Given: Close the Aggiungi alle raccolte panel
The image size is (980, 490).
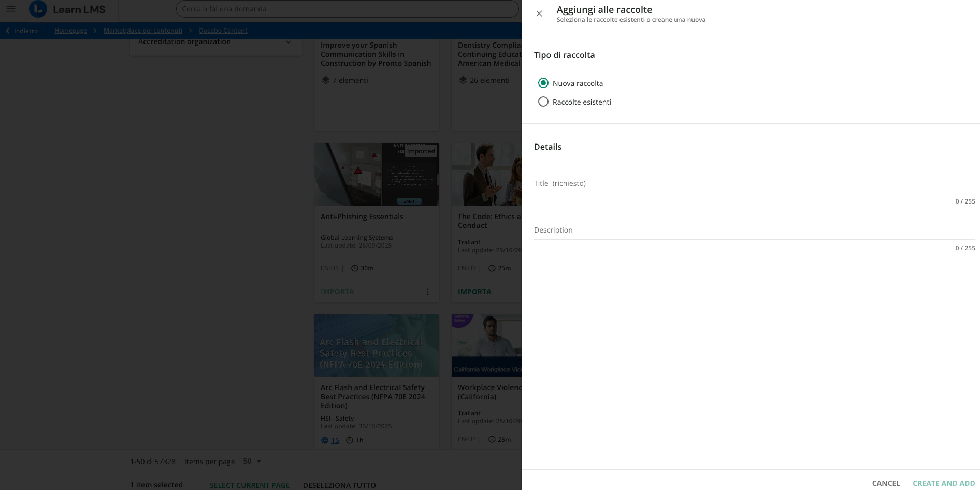Looking at the screenshot, I should (x=539, y=14).
